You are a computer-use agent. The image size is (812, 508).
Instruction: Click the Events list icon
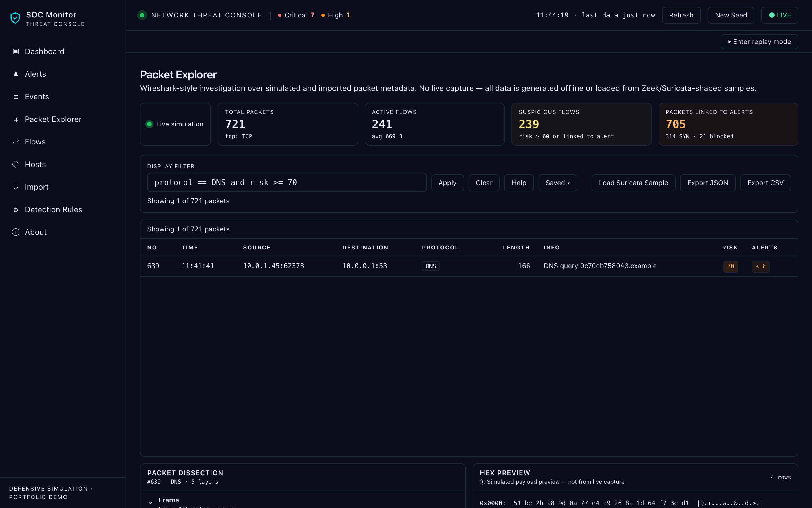coord(16,97)
